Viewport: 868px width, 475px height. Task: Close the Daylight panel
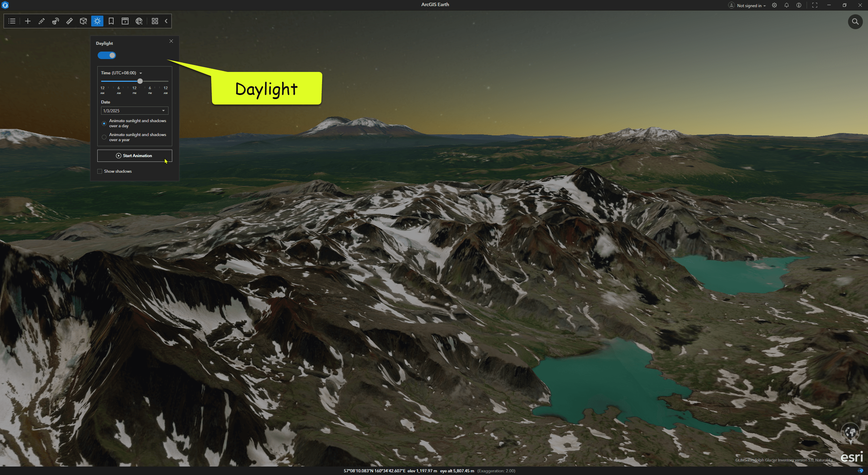pos(171,41)
